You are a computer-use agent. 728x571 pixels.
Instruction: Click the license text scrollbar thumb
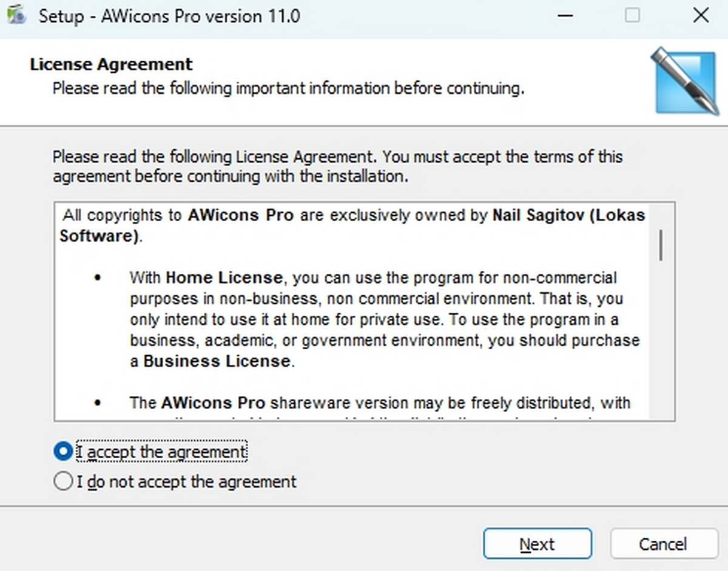[x=660, y=245]
